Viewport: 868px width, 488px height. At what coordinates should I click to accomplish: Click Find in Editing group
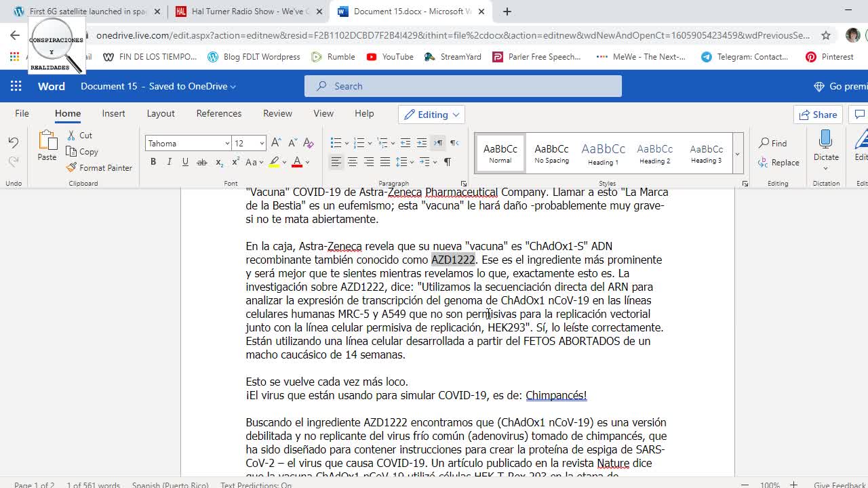[x=773, y=143]
